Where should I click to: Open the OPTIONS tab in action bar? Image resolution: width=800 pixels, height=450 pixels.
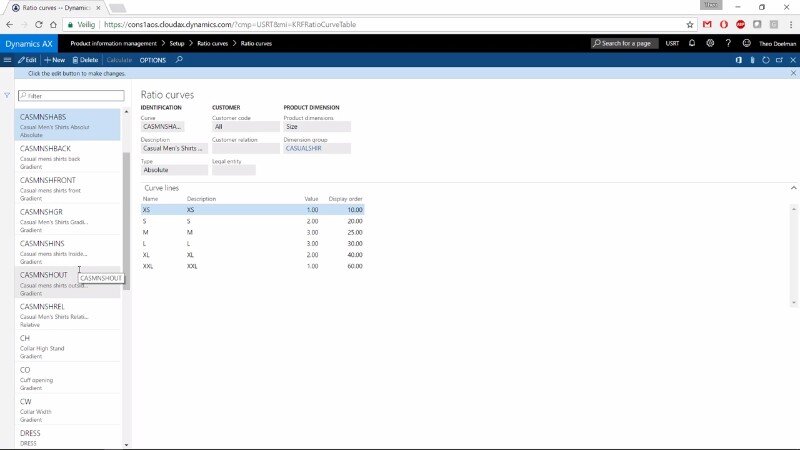[153, 60]
